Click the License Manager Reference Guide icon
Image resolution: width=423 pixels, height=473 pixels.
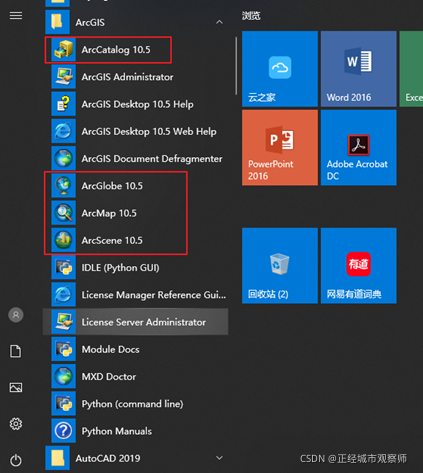click(64, 295)
